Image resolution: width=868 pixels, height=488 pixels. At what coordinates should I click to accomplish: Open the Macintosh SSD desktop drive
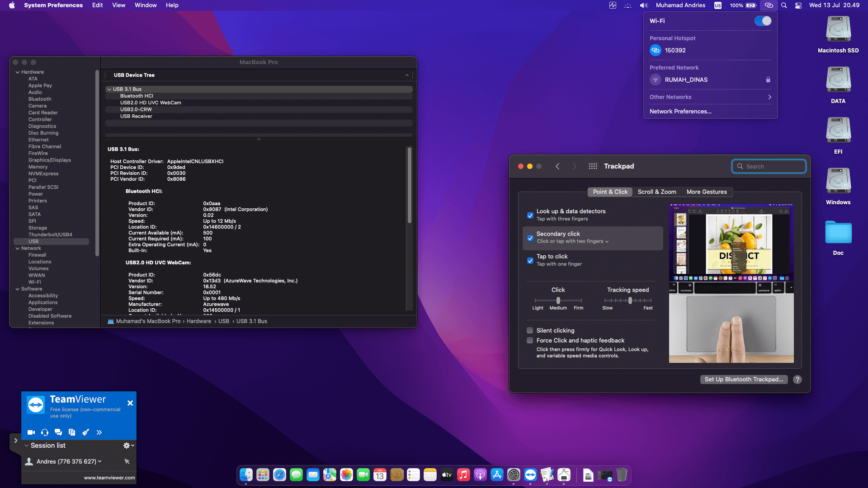(838, 34)
